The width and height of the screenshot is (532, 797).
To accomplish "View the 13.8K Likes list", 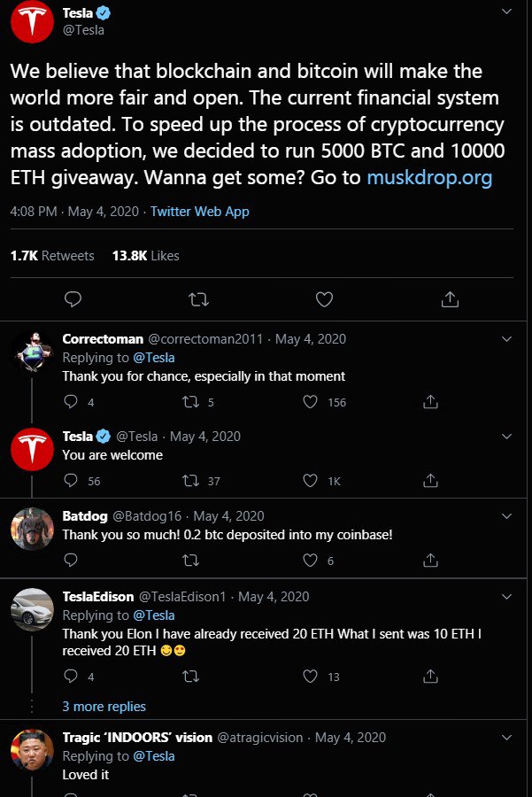I will (x=145, y=255).
